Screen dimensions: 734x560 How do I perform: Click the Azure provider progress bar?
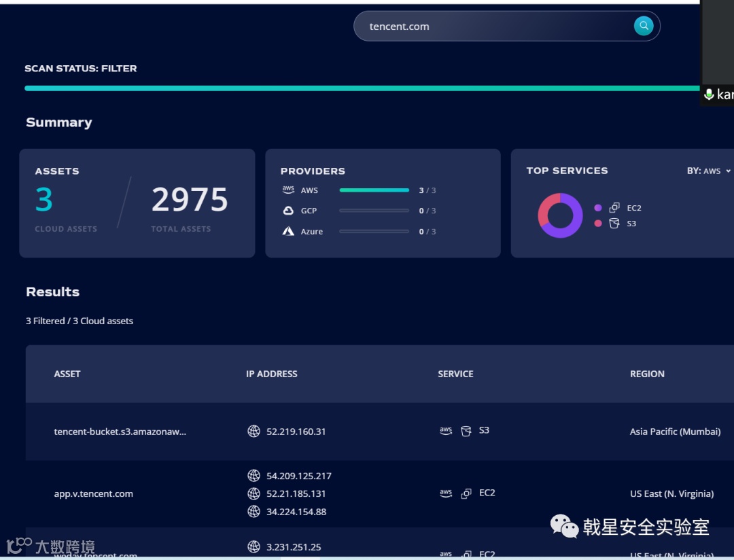[374, 231]
